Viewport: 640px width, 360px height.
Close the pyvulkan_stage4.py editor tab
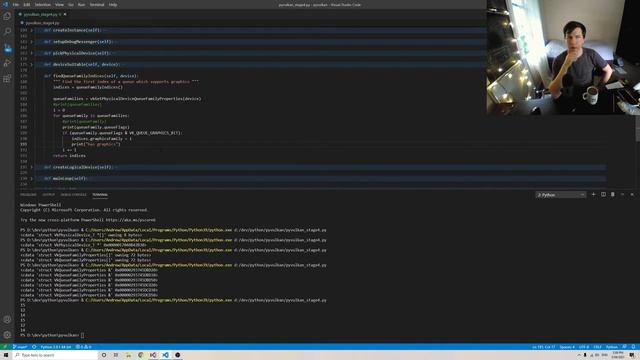tap(65, 14)
